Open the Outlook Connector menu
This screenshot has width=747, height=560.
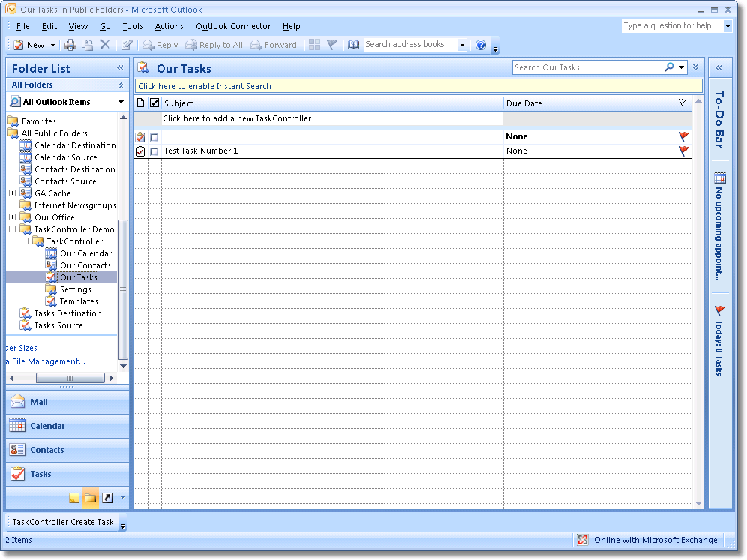coord(233,26)
